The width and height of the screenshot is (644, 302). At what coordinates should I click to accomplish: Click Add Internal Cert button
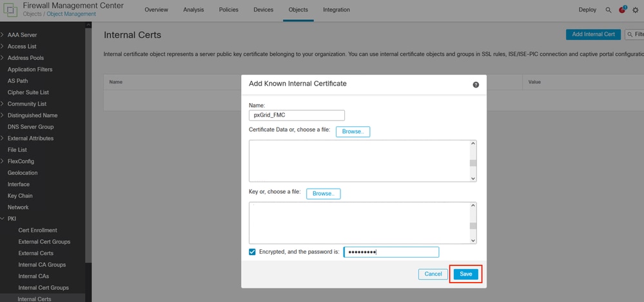593,35
